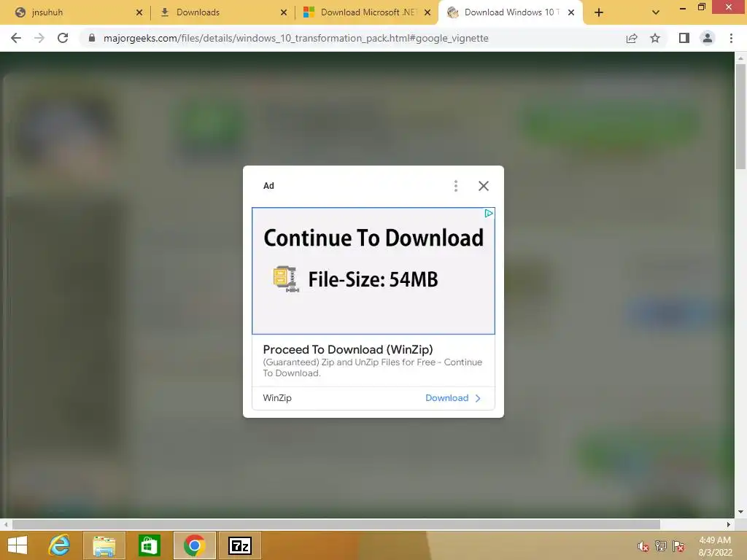Click the Continue To Download ad banner

click(373, 271)
